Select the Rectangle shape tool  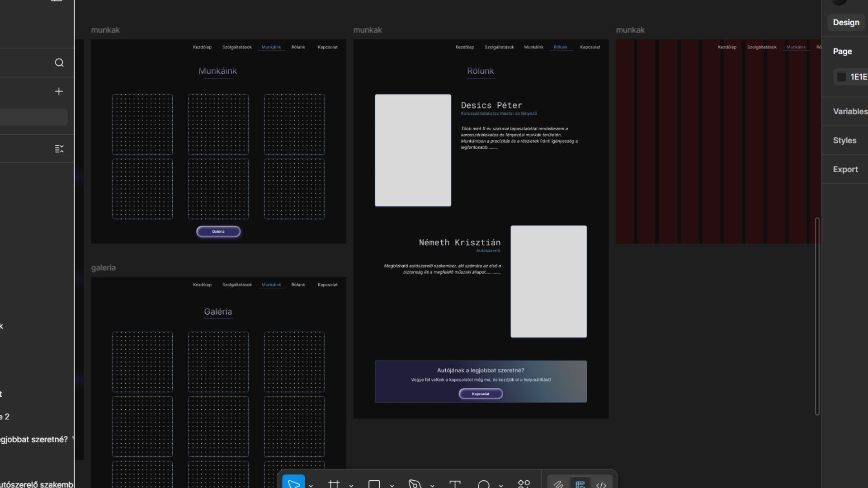[x=374, y=484]
